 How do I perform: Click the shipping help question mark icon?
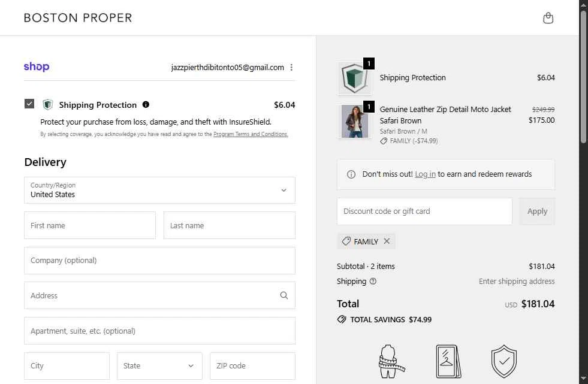point(373,282)
